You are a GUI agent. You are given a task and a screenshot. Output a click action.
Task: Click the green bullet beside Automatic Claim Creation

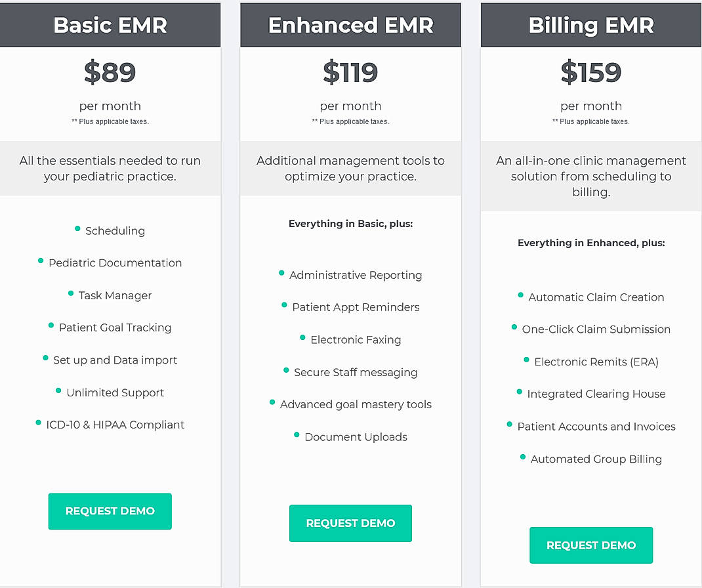[519, 296]
